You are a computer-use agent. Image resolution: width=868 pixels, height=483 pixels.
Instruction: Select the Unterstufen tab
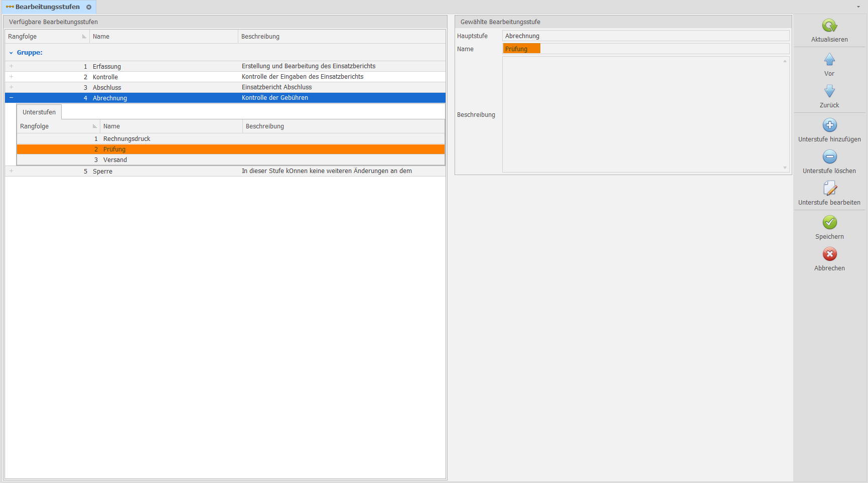pyautogui.click(x=39, y=112)
